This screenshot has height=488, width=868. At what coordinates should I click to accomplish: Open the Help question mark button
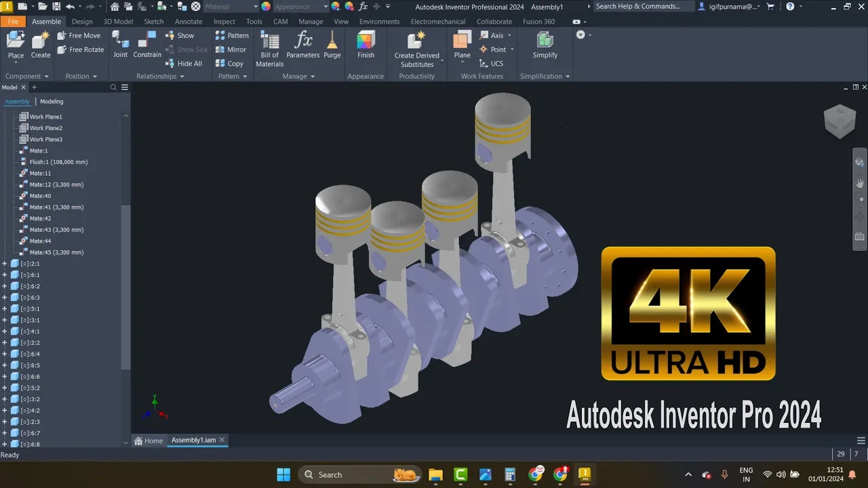point(790,6)
